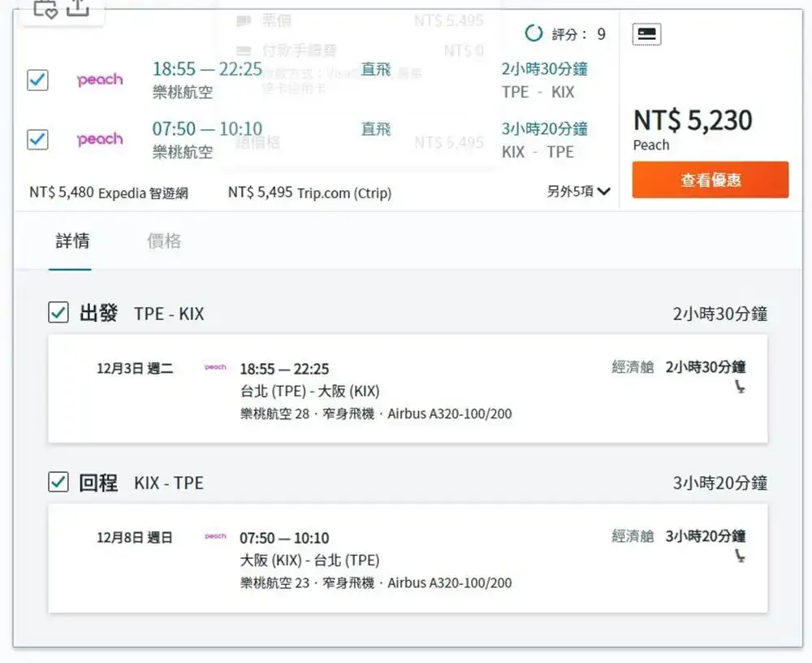
Task: Click Peach provider label under price
Action: [x=651, y=145]
